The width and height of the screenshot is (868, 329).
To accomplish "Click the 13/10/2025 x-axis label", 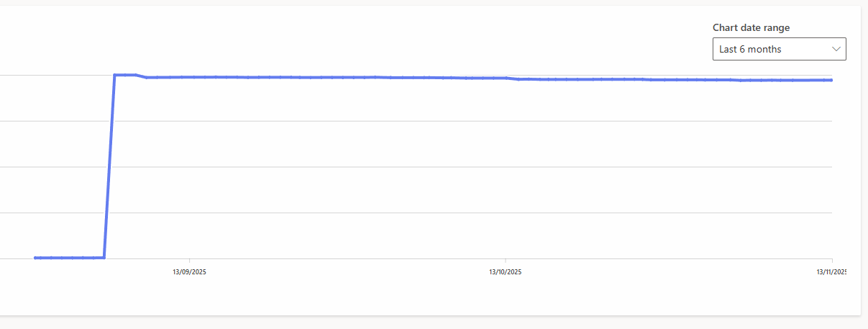I will [506, 272].
